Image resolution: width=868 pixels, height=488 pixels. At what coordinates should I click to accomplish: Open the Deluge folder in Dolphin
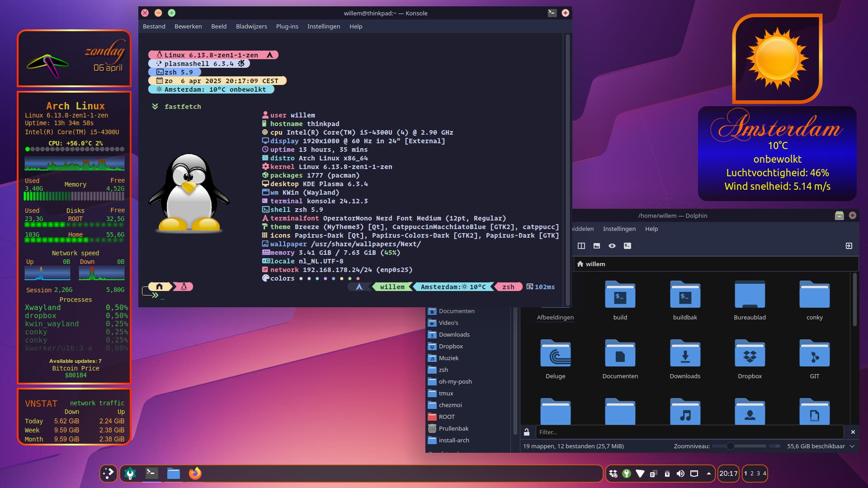(555, 359)
